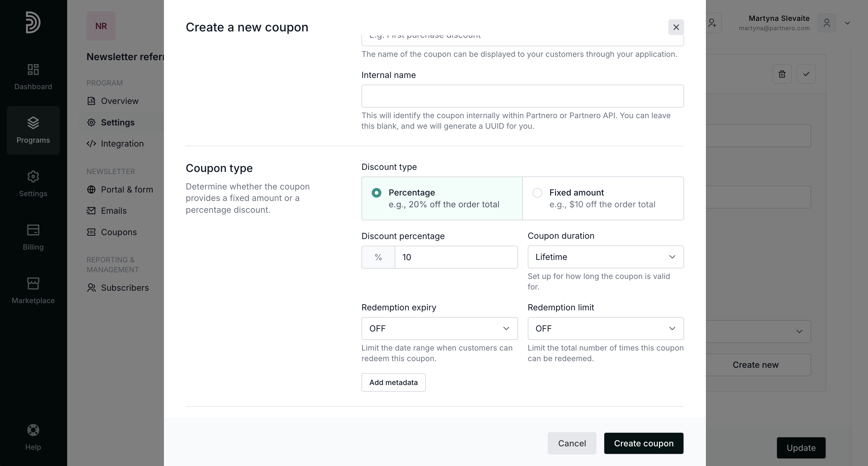Click the Add metadata button
868x466 pixels.
pyautogui.click(x=393, y=383)
